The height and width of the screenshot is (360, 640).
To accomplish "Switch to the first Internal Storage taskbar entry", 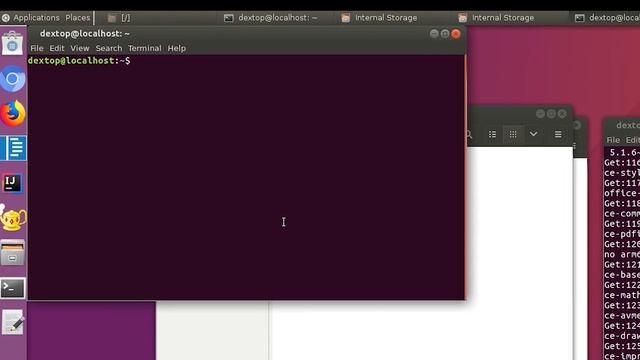I will (380, 18).
